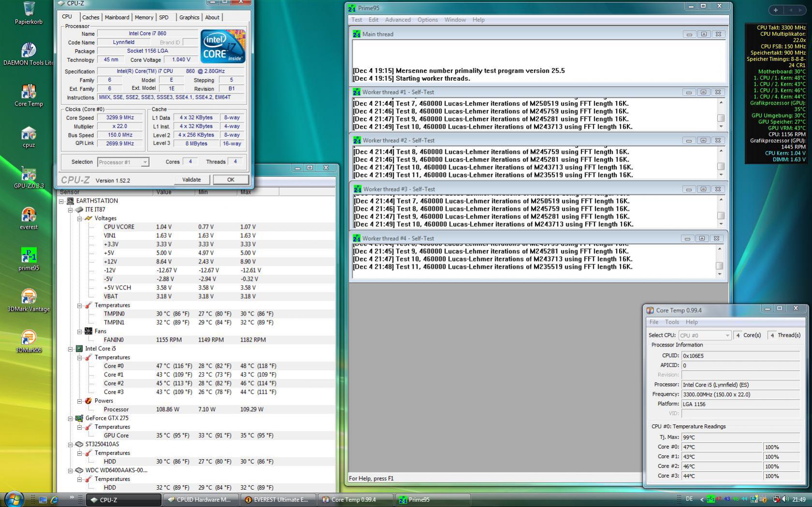Open the Selection Processor #1 dropdown
The image size is (812, 507).
coord(145,162)
